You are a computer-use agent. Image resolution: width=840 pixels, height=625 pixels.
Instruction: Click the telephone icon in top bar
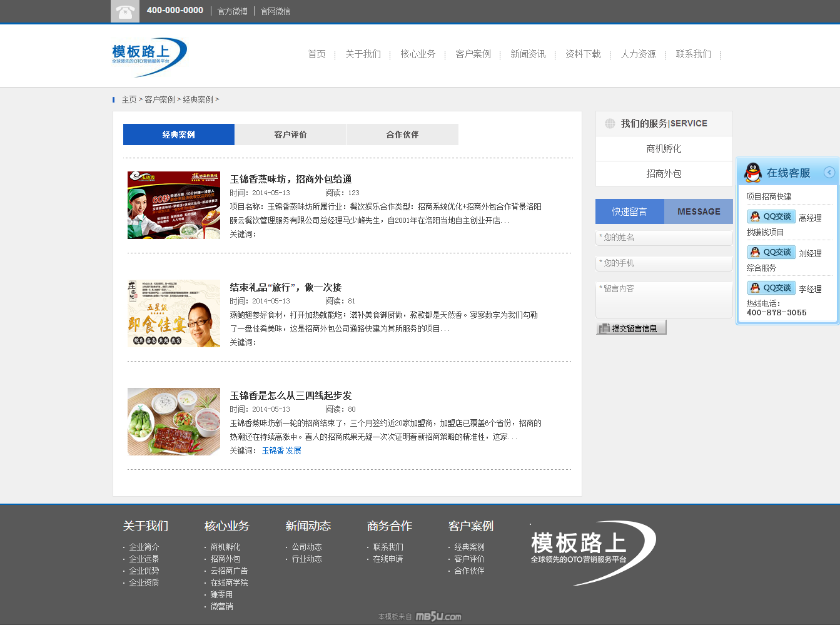125,11
